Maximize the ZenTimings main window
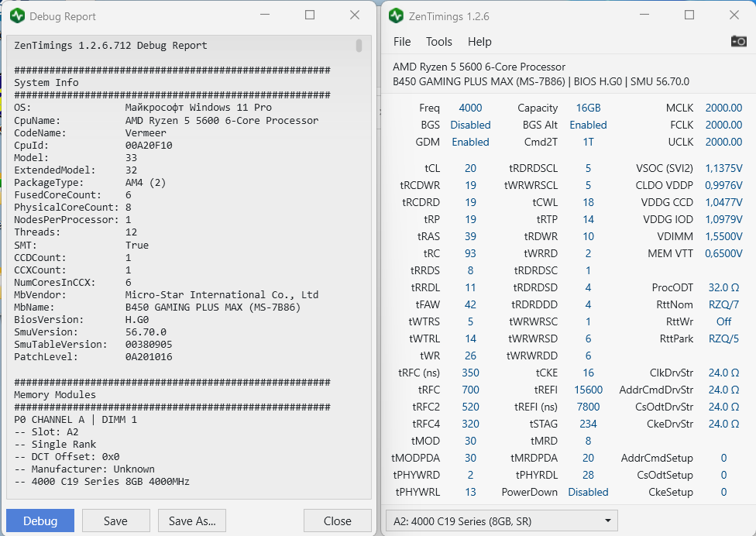Image resolution: width=756 pixels, height=536 pixels. pos(689,15)
